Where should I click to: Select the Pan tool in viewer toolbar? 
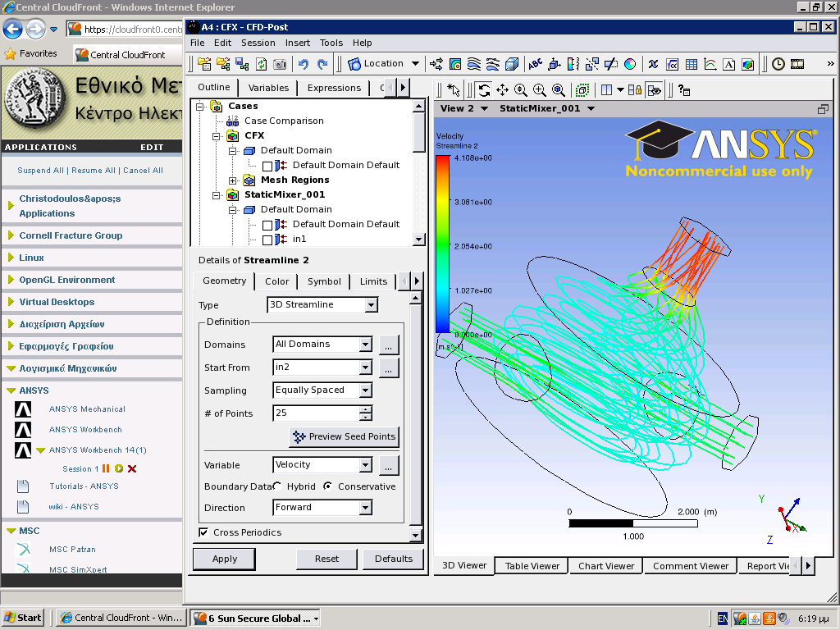pyautogui.click(x=502, y=90)
